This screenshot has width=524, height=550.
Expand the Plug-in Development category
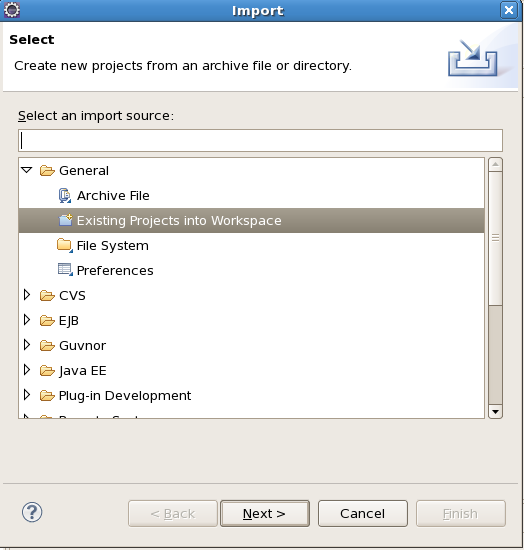tap(27, 395)
